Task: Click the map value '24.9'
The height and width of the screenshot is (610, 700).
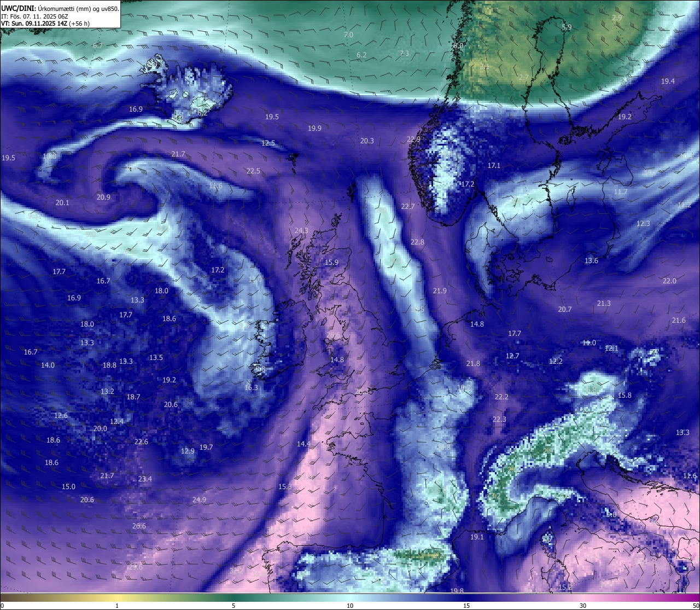Action: click(199, 499)
